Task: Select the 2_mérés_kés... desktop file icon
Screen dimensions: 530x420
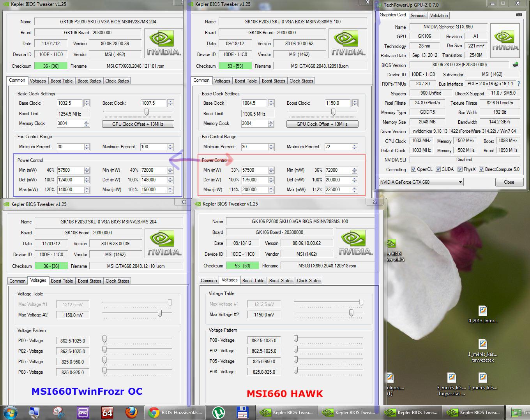Action: [x=483, y=381]
